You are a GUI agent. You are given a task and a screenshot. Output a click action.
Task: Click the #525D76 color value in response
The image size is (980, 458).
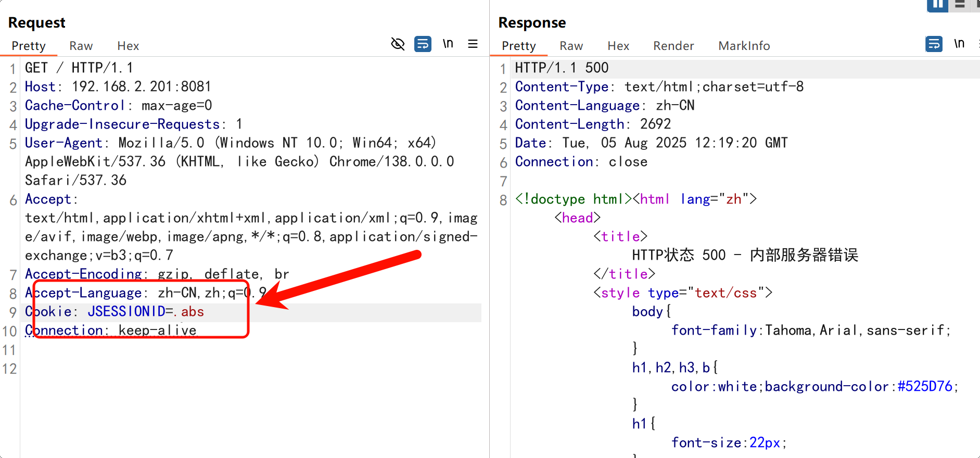click(925, 387)
